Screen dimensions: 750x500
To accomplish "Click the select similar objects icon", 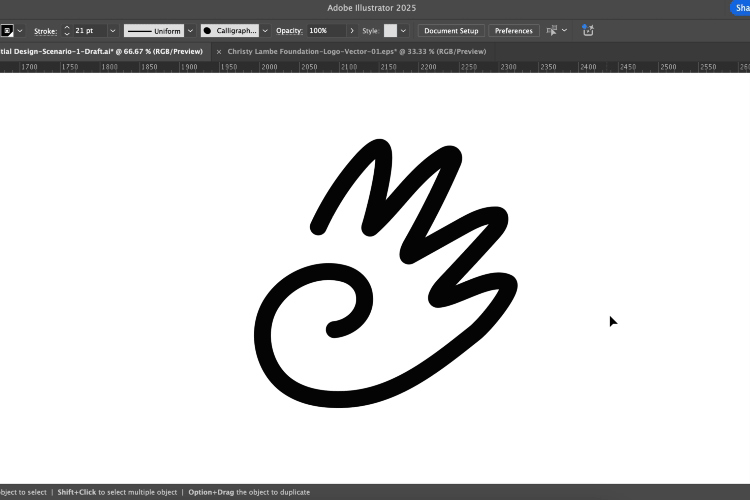I will (552, 31).
